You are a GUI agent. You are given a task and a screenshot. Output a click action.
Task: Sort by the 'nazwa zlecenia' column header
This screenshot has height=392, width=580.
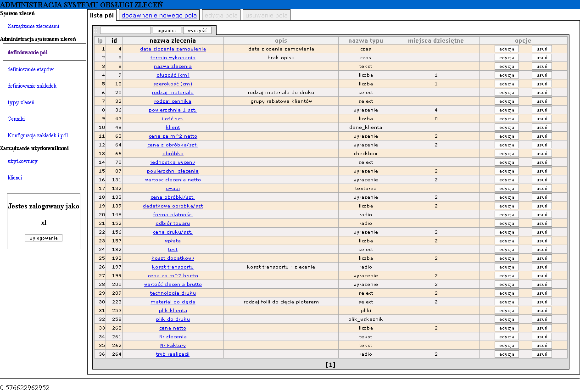tap(173, 40)
